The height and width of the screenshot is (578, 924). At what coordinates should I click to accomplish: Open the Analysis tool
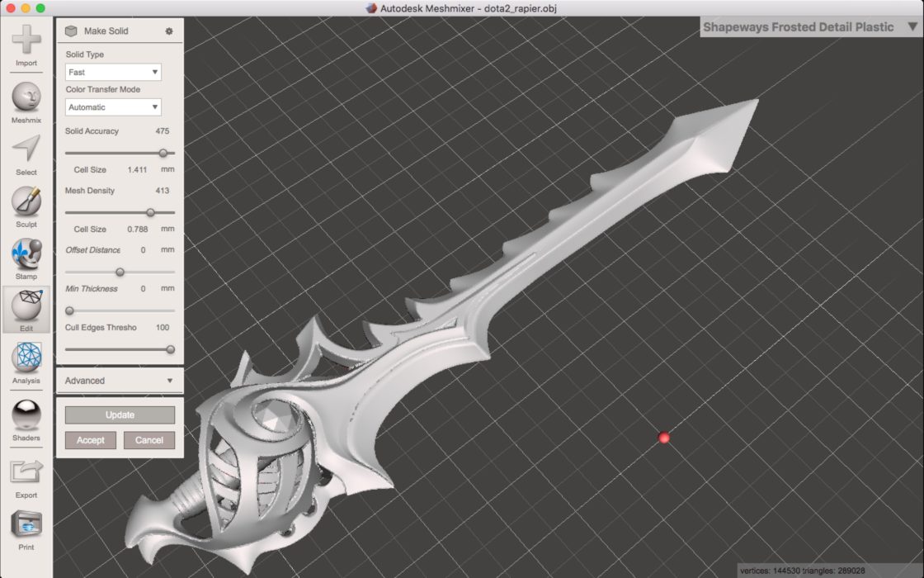click(26, 359)
